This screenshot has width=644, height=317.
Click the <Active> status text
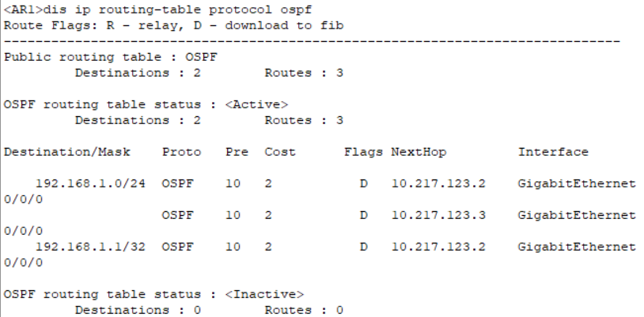coord(256,104)
